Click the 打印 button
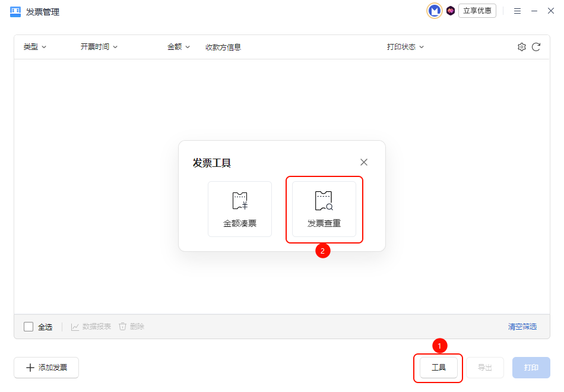 [531, 368]
